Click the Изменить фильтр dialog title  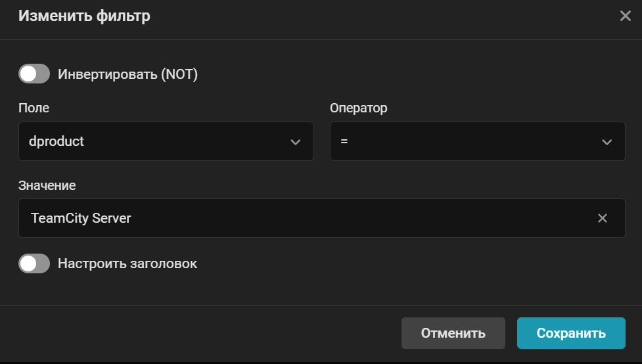pos(84,16)
